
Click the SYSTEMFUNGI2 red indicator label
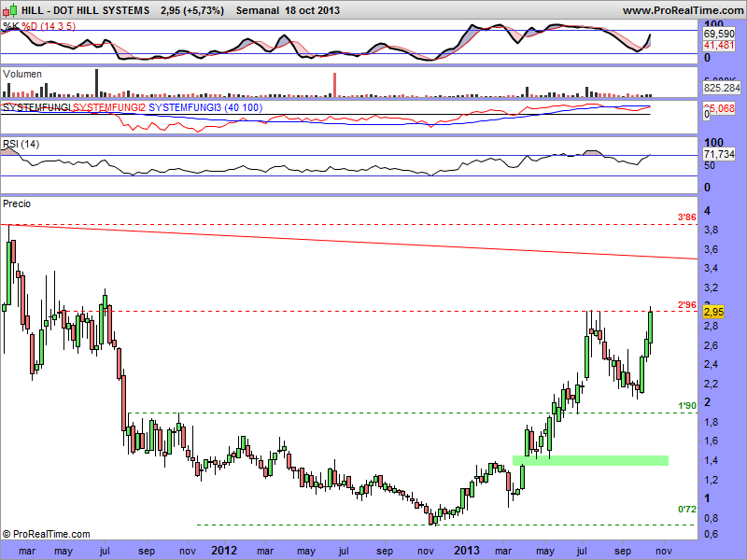pos(108,107)
